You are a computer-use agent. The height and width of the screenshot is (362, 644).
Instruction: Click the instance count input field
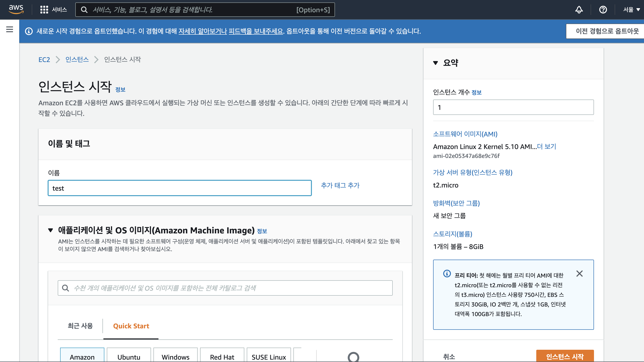513,107
